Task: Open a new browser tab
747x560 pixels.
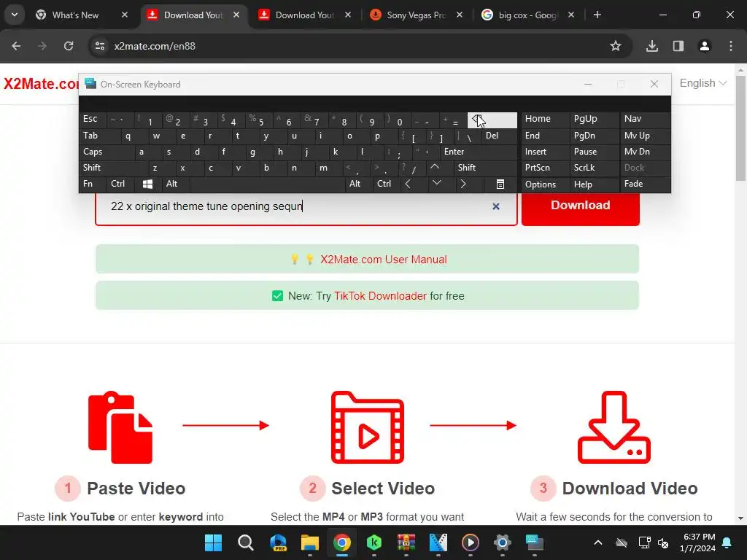Action: pos(597,15)
